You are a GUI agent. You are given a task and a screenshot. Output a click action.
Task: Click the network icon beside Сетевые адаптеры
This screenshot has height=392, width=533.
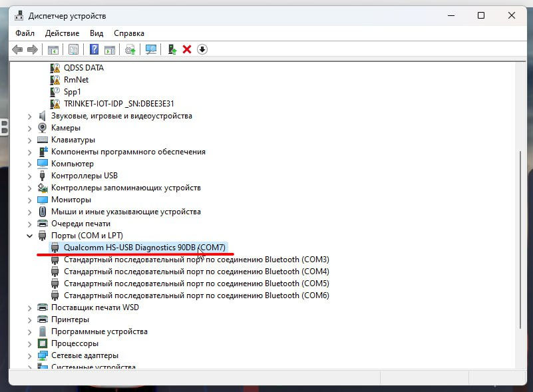pyautogui.click(x=43, y=355)
